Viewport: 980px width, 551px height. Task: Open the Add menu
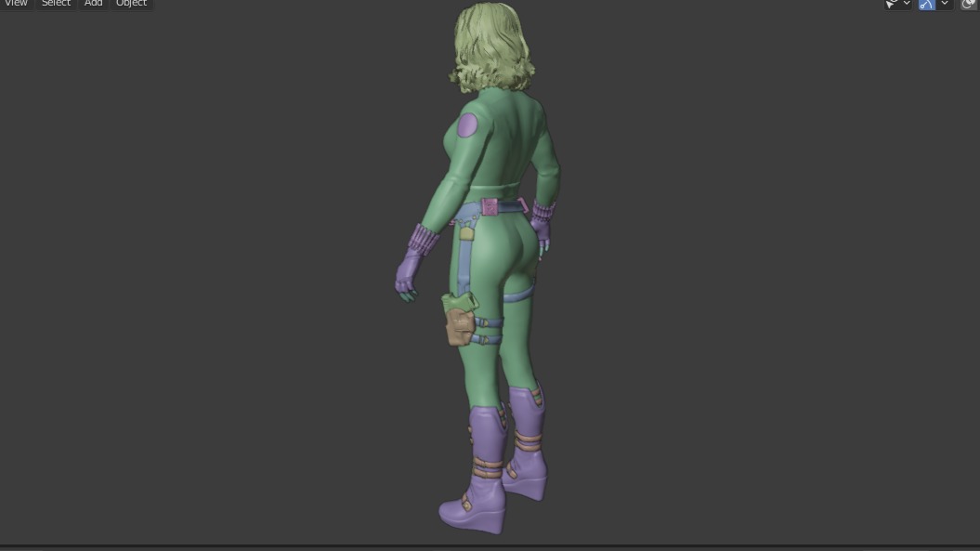click(93, 3)
